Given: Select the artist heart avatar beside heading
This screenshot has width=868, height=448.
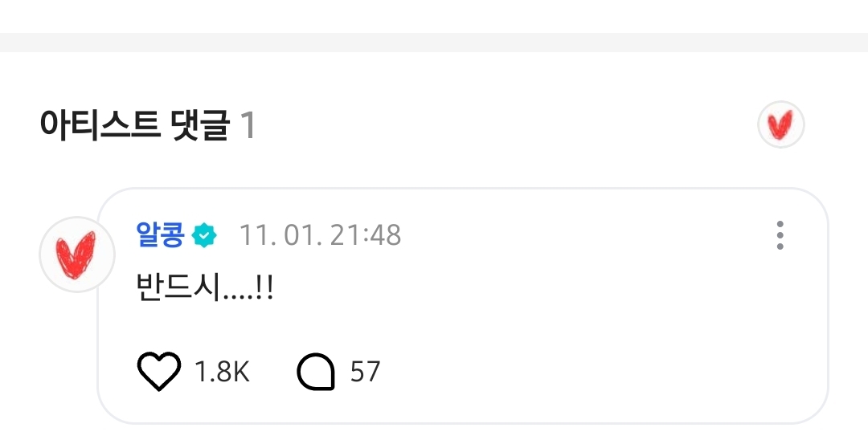Looking at the screenshot, I should (780, 124).
